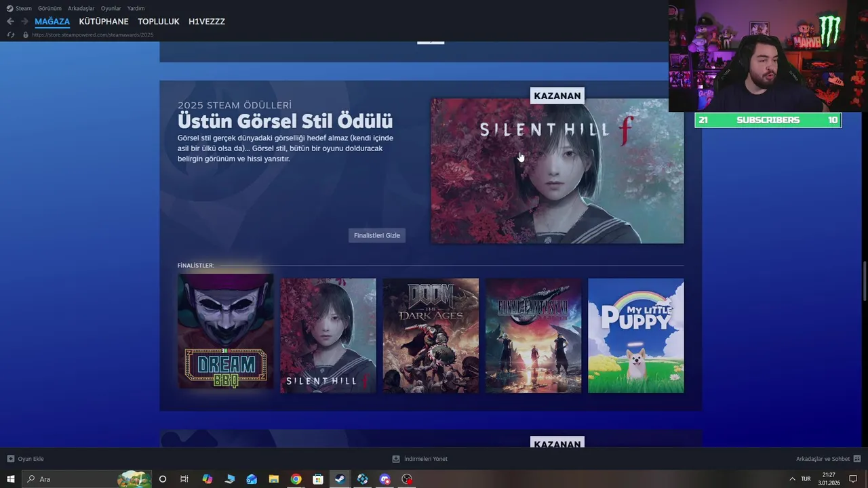Open the Dream BBQ finalist card
Screen dimensions: 868x488
(226, 331)
